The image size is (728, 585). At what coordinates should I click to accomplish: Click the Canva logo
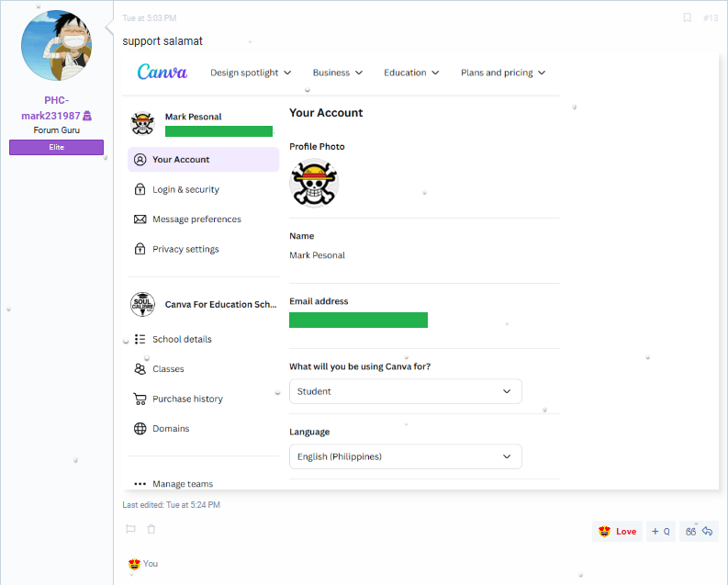pos(162,72)
